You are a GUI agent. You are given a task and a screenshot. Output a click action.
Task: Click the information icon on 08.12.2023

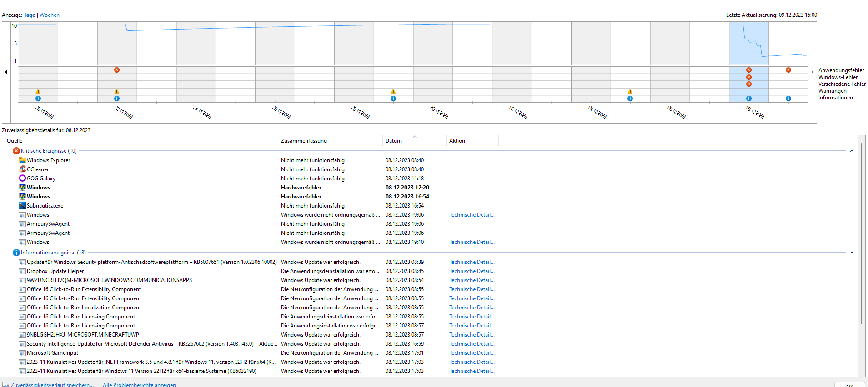click(749, 99)
